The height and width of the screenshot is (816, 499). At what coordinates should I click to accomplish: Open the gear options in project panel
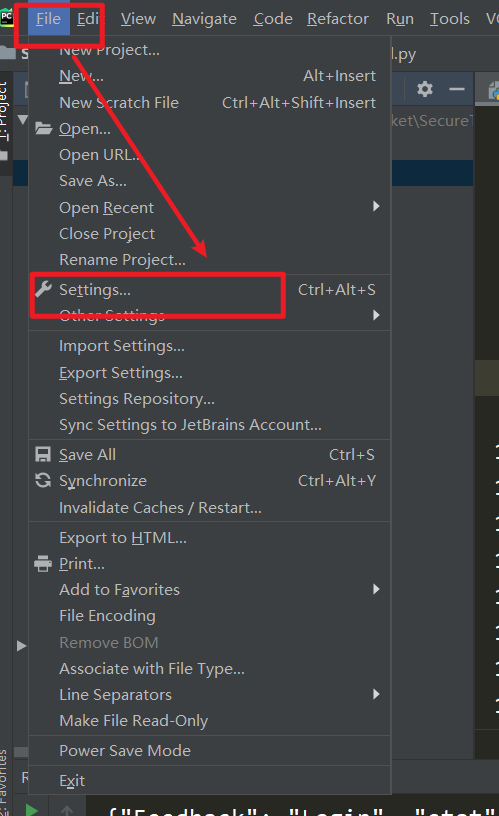(425, 89)
